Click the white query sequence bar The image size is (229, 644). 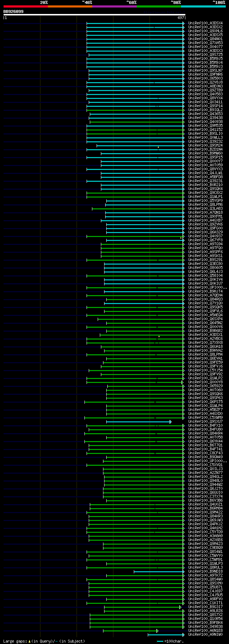94,15
